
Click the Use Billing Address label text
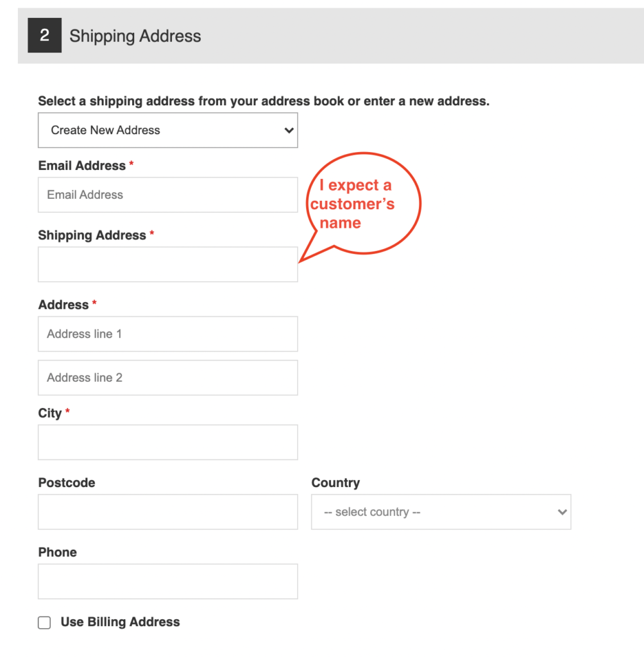[x=120, y=622]
